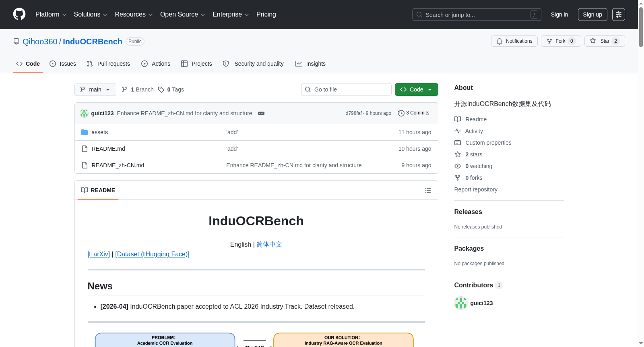Open the Packages section heading link

pyautogui.click(x=469, y=249)
